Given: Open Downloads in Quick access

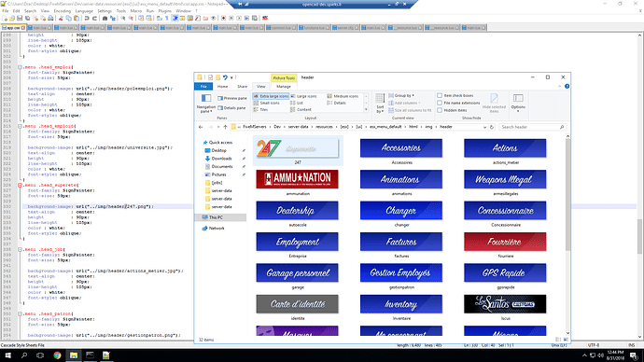Looking at the screenshot, I should click(x=221, y=159).
